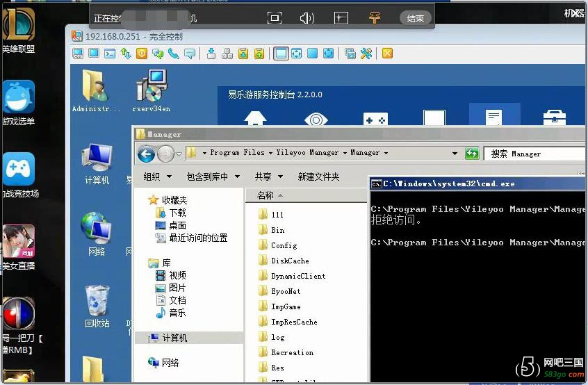Select 下载 in favorites sidebar
This screenshot has width=588, height=385.
coord(171,213)
